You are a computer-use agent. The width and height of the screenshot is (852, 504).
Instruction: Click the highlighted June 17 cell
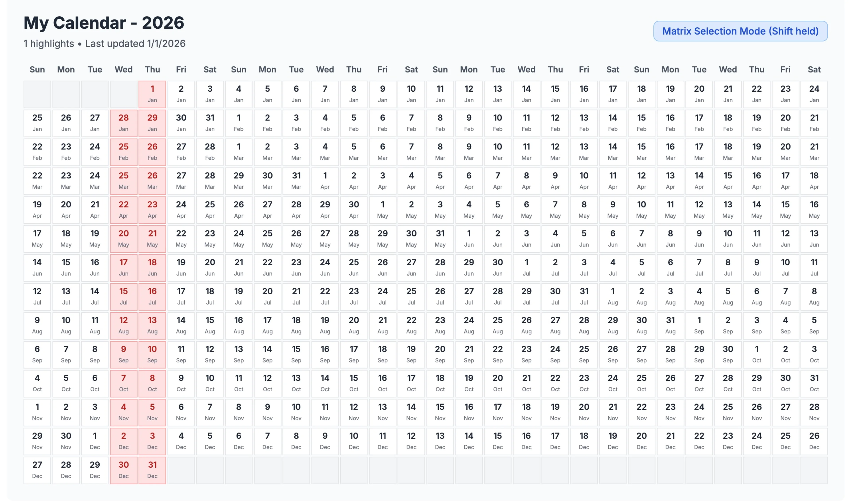pos(124,267)
